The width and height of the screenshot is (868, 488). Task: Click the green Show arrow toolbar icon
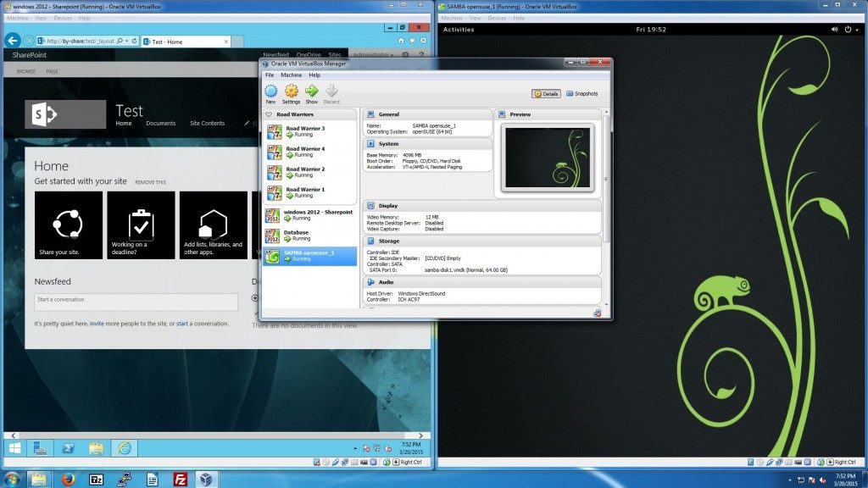(x=312, y=94)
